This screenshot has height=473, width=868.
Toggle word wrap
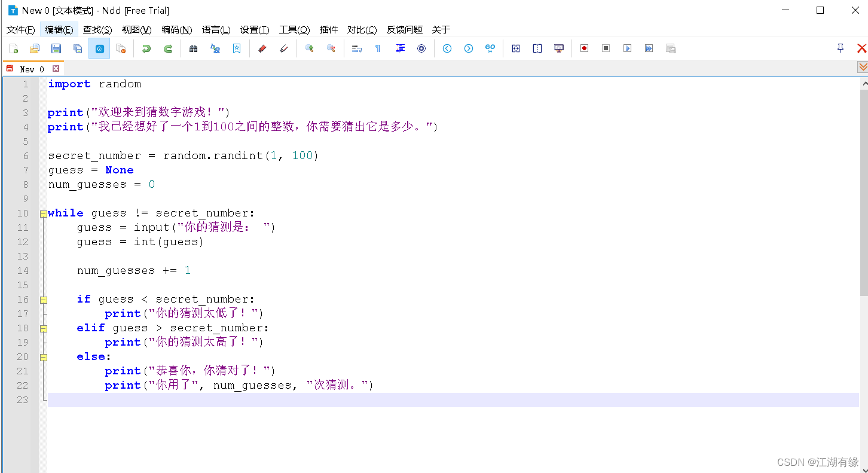point(357,48)
